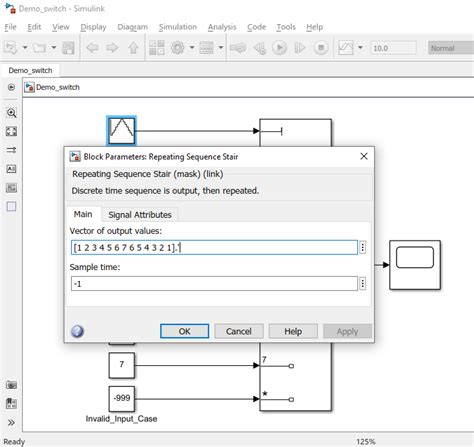
Task: Open the Library Browser icon
Action: (156, 48)
